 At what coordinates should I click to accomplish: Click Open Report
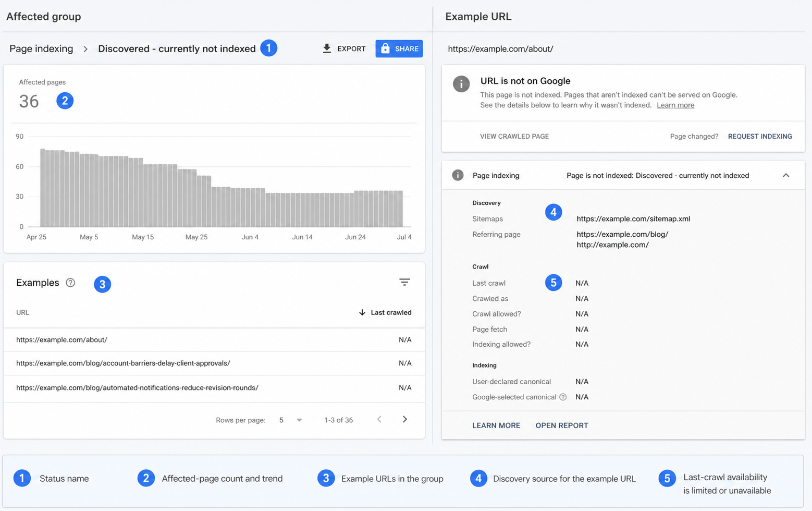click(x=562, y=425)
